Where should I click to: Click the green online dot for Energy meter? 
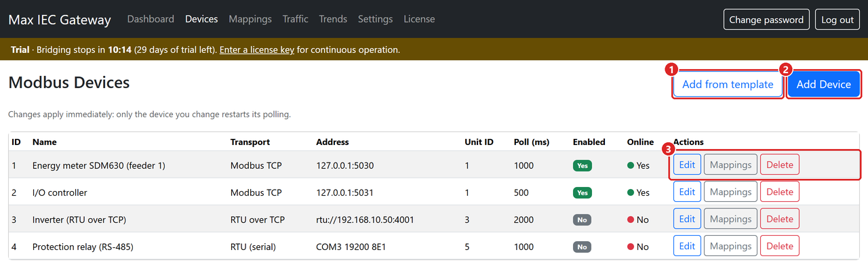click(x=631, y=165)
